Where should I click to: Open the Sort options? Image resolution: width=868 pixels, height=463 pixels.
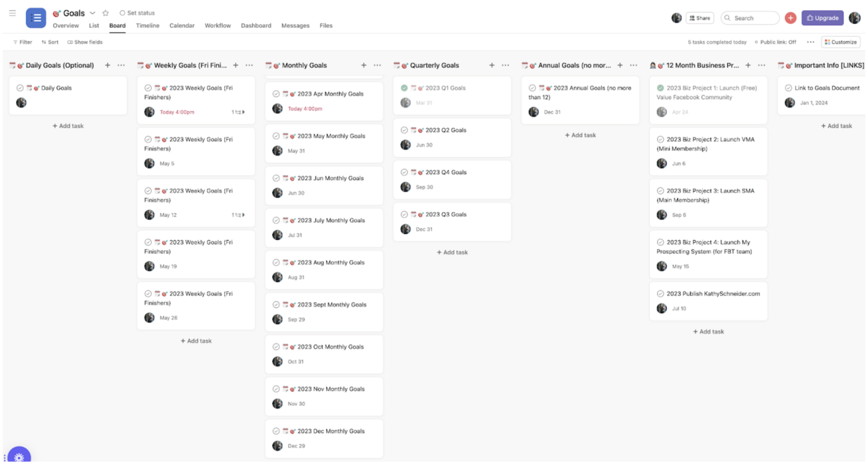(50, 42)
